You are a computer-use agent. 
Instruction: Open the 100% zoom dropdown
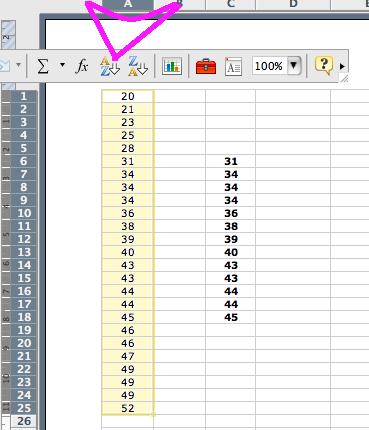point(294,65)
